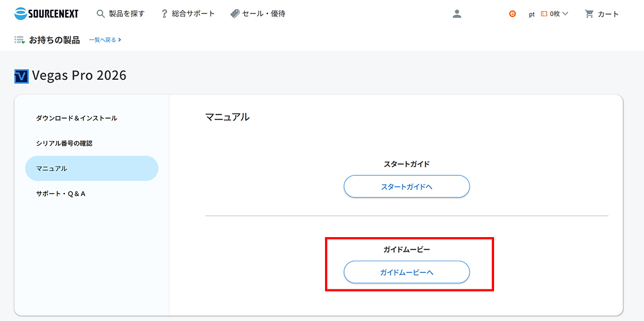
Task: Click the マニュアル section heading
Action: (227, 117)
